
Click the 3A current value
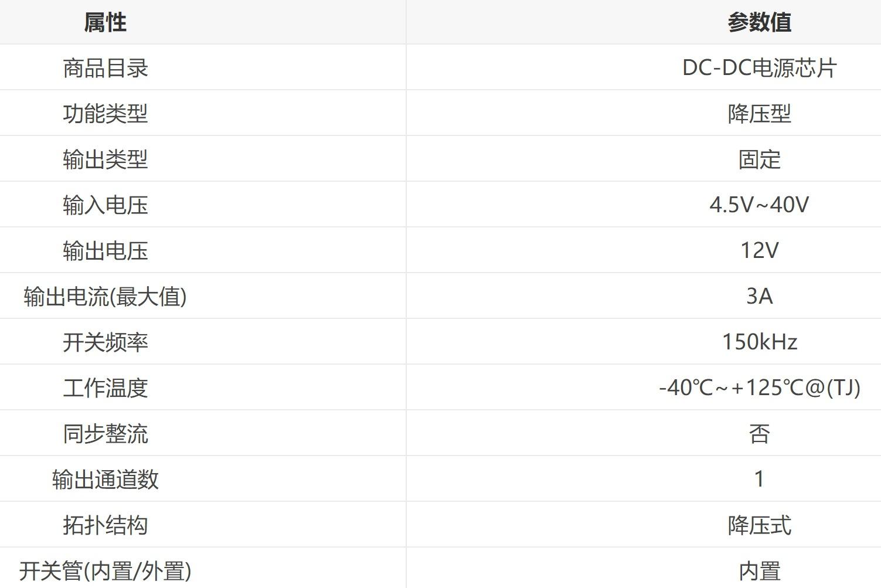pyautogui.click(x=759, y=297)
